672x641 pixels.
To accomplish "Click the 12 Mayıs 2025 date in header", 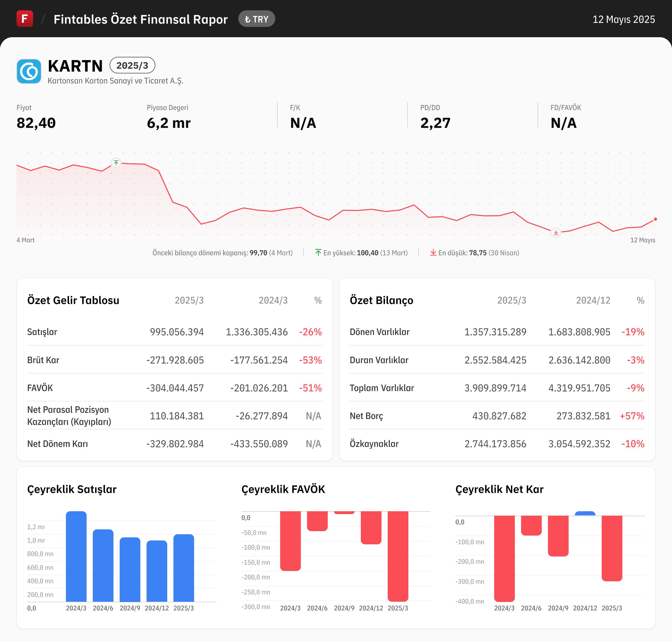I will pyautogui.click(x=623, y=19).
